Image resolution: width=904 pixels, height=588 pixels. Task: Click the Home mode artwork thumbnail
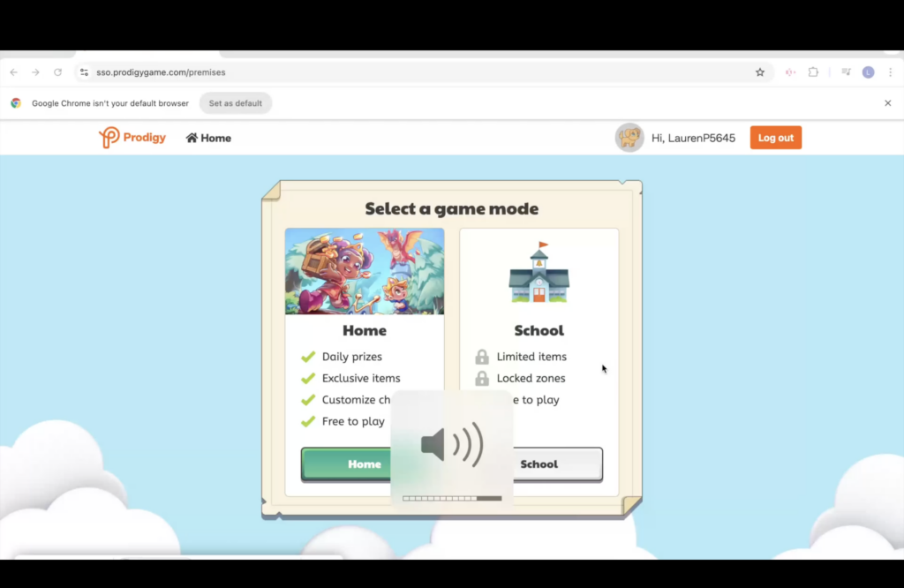pyautogui.click(x=365, y=272)
